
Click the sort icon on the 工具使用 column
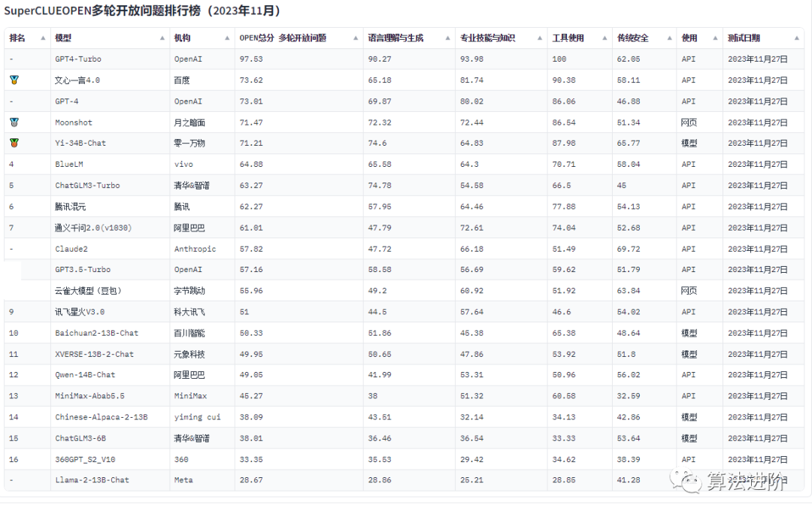[x=603, y=38]
